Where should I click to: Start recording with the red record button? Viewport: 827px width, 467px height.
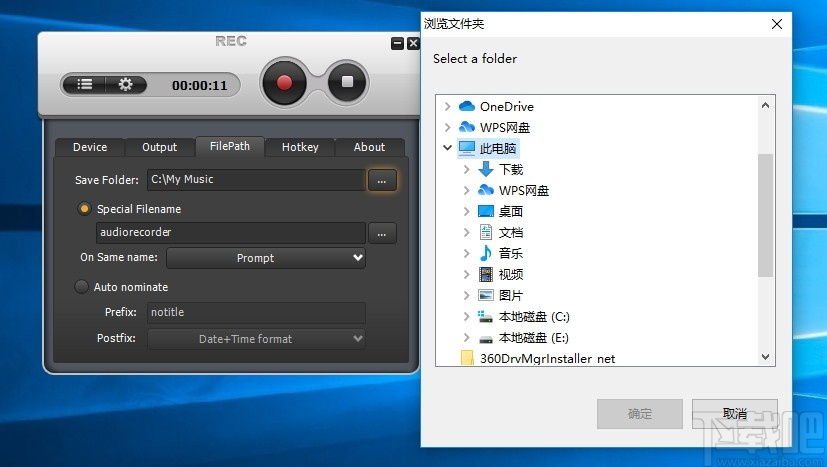pyautogui.click(x=284, y=83)
